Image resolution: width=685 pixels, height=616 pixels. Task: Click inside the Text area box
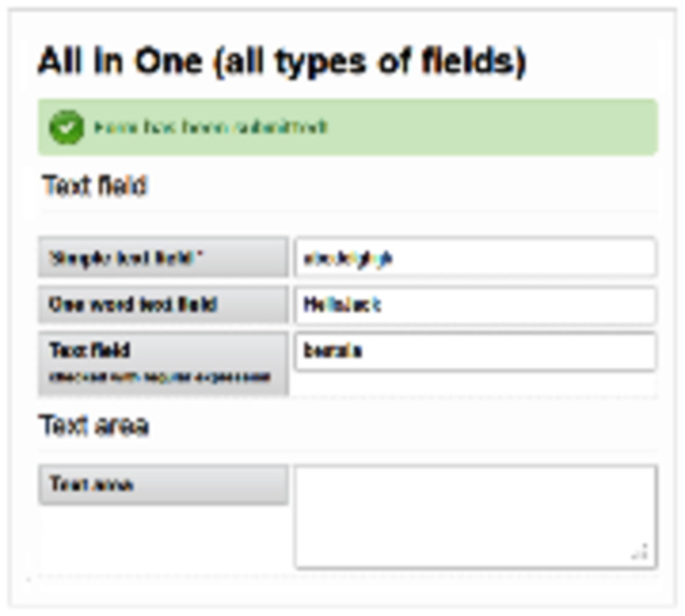click(x=475, y=517)
